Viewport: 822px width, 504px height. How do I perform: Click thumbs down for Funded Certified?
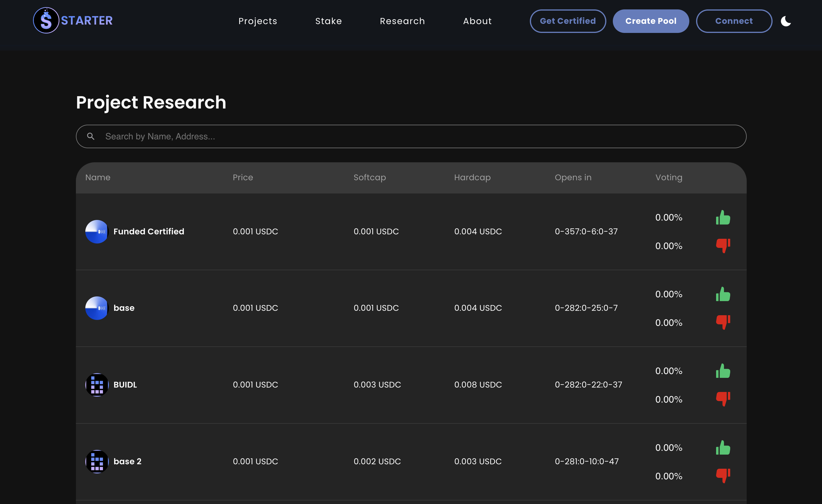723,246
